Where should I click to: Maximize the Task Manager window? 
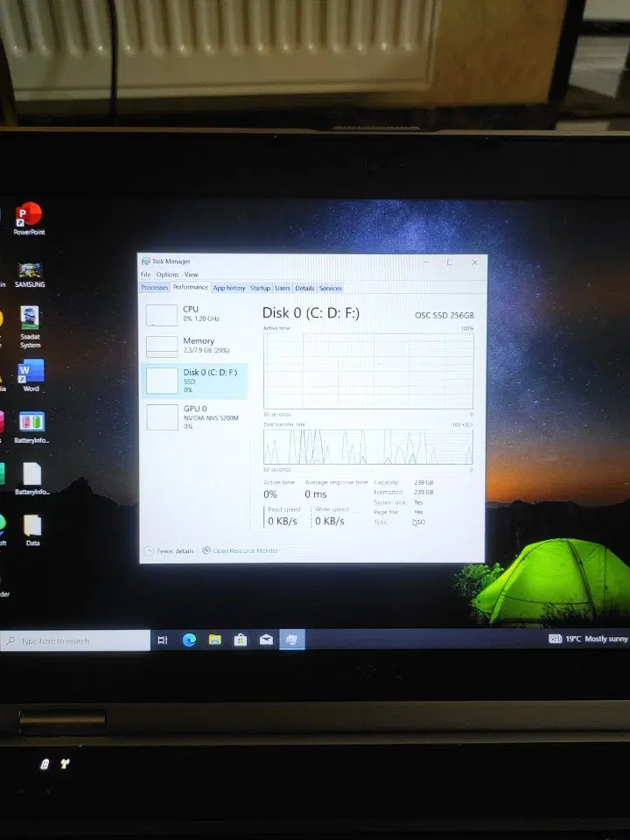point(450,262)
